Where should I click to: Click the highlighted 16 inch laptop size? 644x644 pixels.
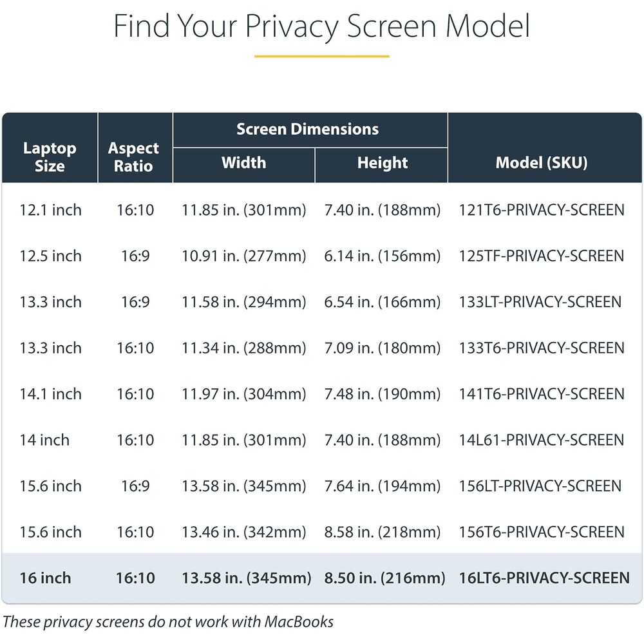tap(45, 578)
